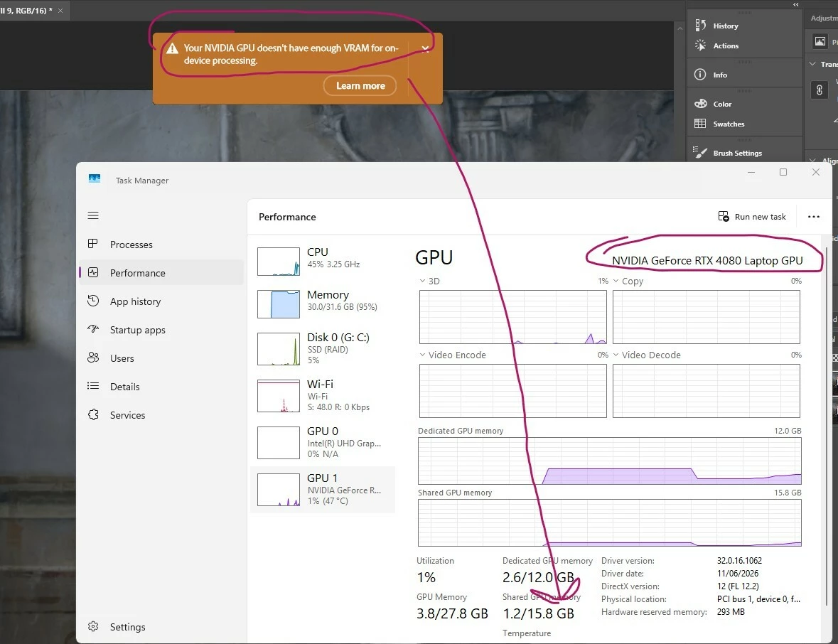
Task: Click the Learn more button
Action: tap(360, 85)
